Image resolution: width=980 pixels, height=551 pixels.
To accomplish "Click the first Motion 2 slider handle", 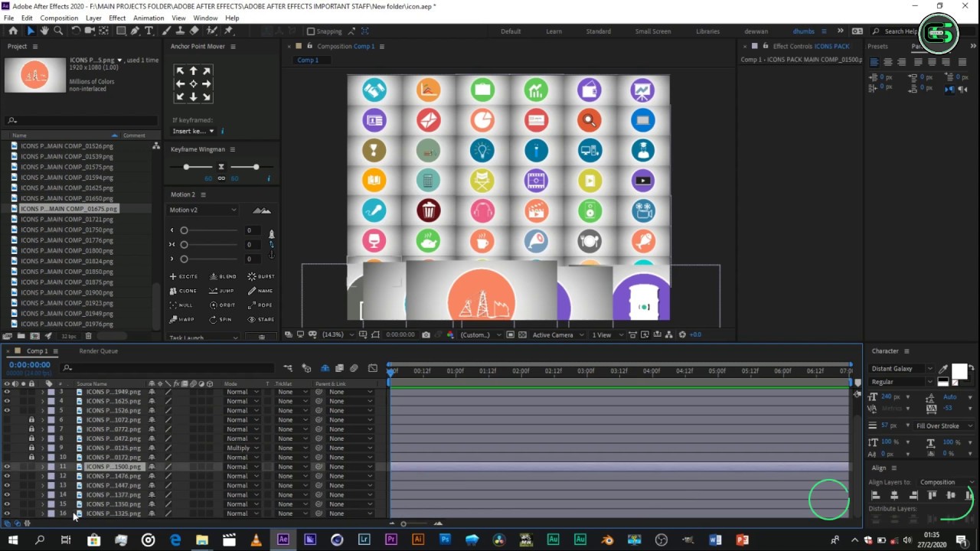I will 184,230.
